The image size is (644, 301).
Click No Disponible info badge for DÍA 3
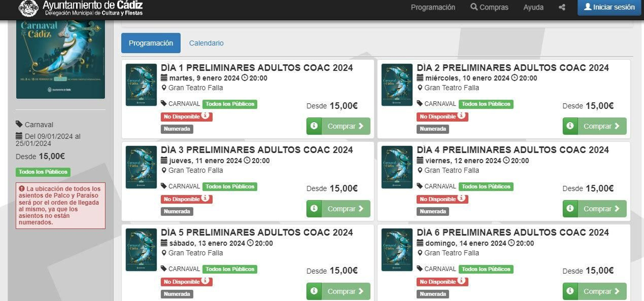(186, 199)
